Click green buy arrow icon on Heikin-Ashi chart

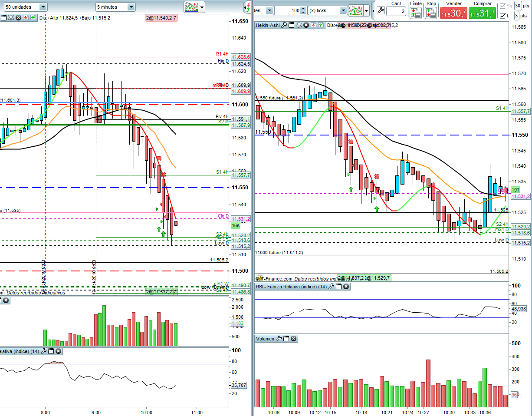click(x=320, y=25)
